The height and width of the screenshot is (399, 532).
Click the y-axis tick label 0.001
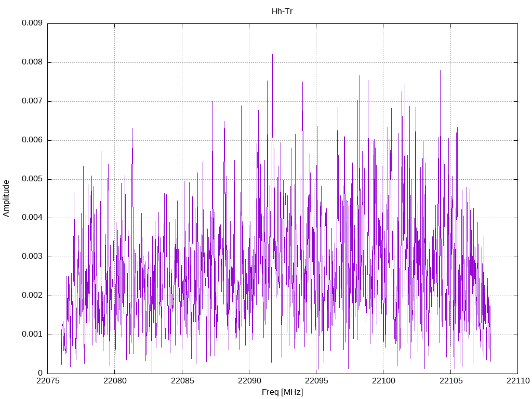click(32, 334)
